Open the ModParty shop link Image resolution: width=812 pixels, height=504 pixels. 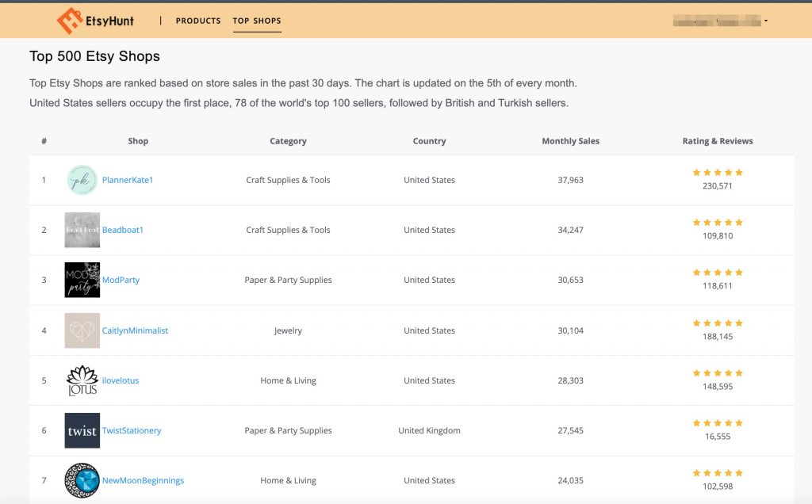coord(121,280)
